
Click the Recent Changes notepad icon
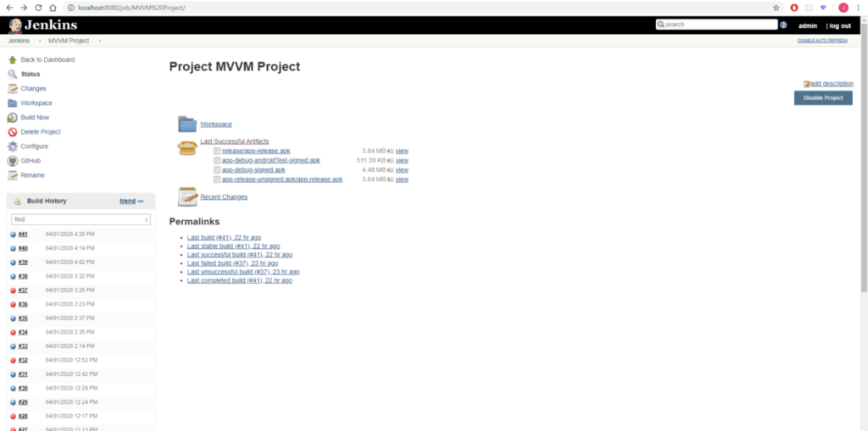tap(187, 197)
